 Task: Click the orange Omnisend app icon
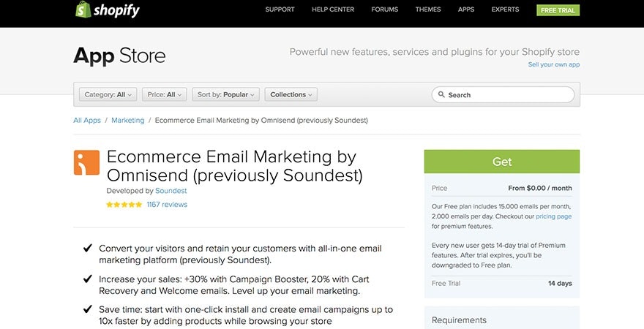click(86, 162)
